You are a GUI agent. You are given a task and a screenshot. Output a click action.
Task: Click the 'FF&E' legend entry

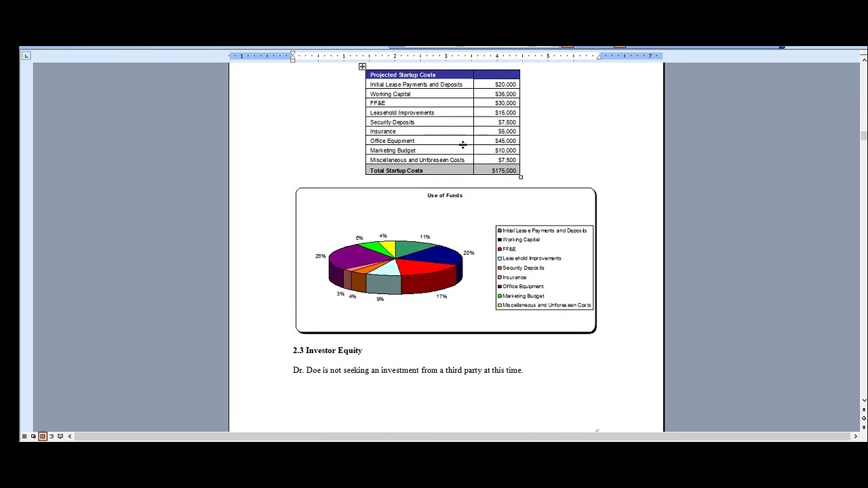(507, 249)
